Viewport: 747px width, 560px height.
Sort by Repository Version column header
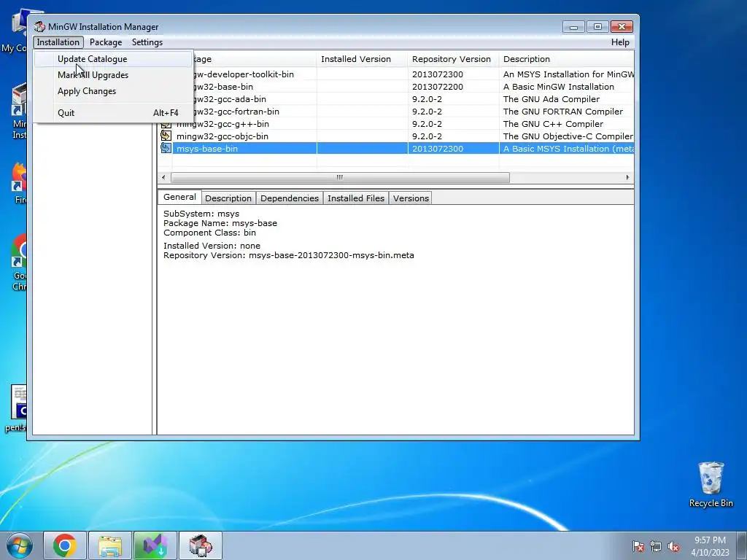[453, 59]
